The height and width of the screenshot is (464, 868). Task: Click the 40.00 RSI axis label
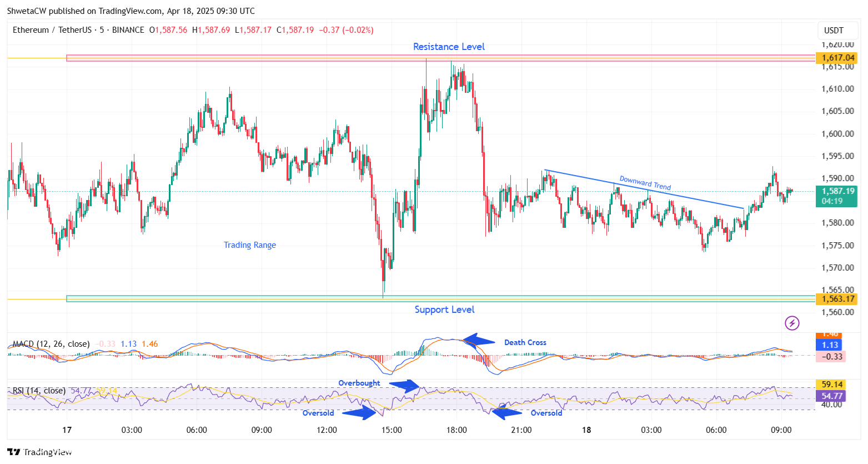(832, 405)
